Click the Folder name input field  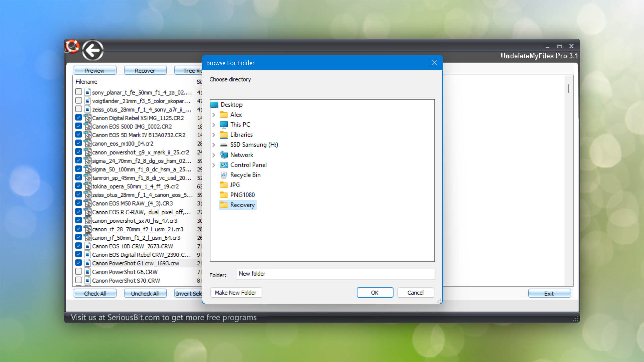click(x=335, y=274)
